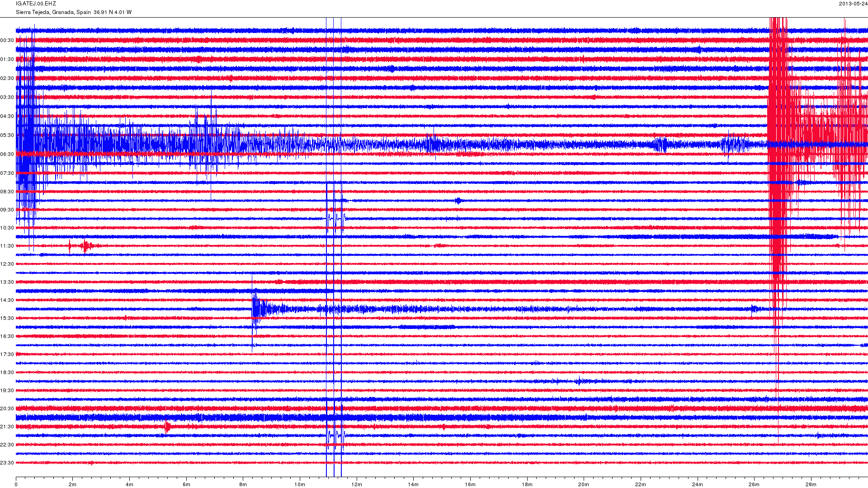Click the 14m axis tick label
The image size is (868, 488).
(413, 485)
